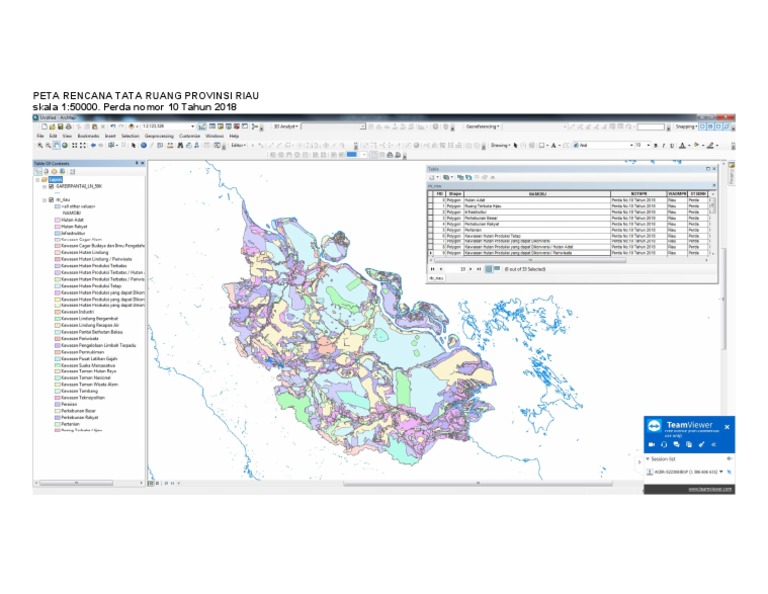Open the Geoprocessing menu

pyautogui.click(x=159, y=136)
